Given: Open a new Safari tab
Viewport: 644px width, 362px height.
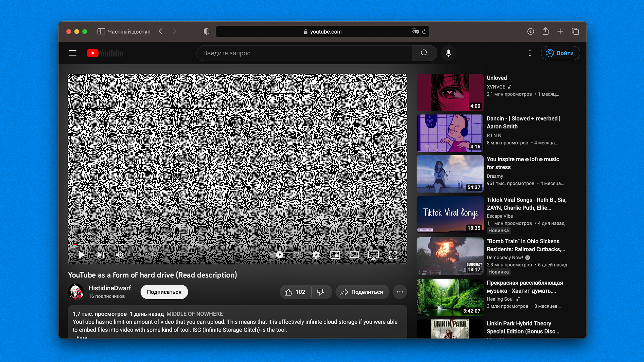Looking at the screenshot, I should click(x=560, y=31).
